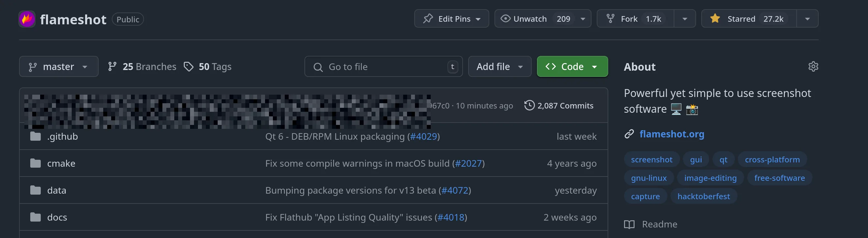Click the Fork button
868x238 pixels.
636,18
